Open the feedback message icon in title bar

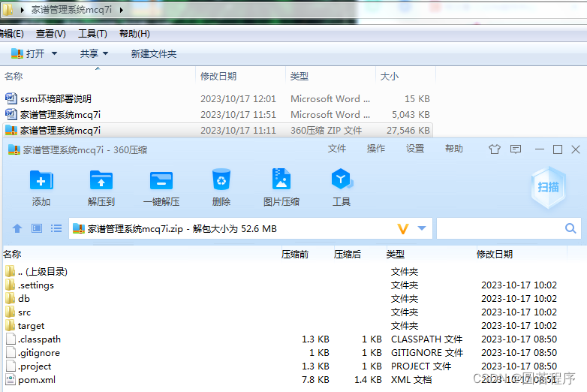(516, 149)
